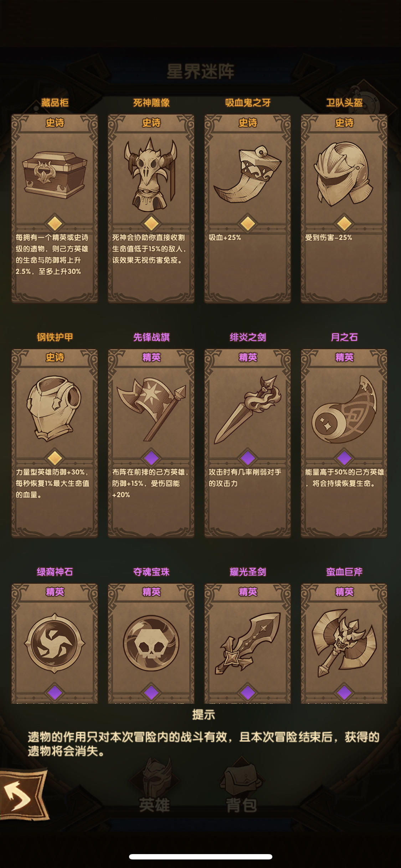
Task: Tap the gold diamond gem on 藏品柜 card
Action: [55, 223]
